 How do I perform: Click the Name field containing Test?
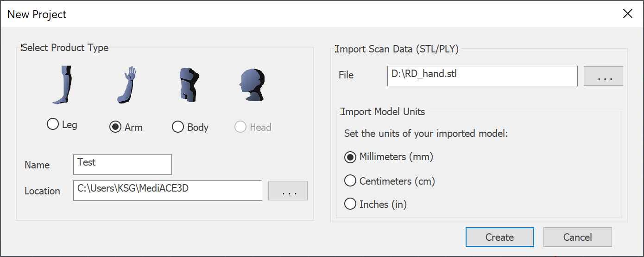coord(122,165)
